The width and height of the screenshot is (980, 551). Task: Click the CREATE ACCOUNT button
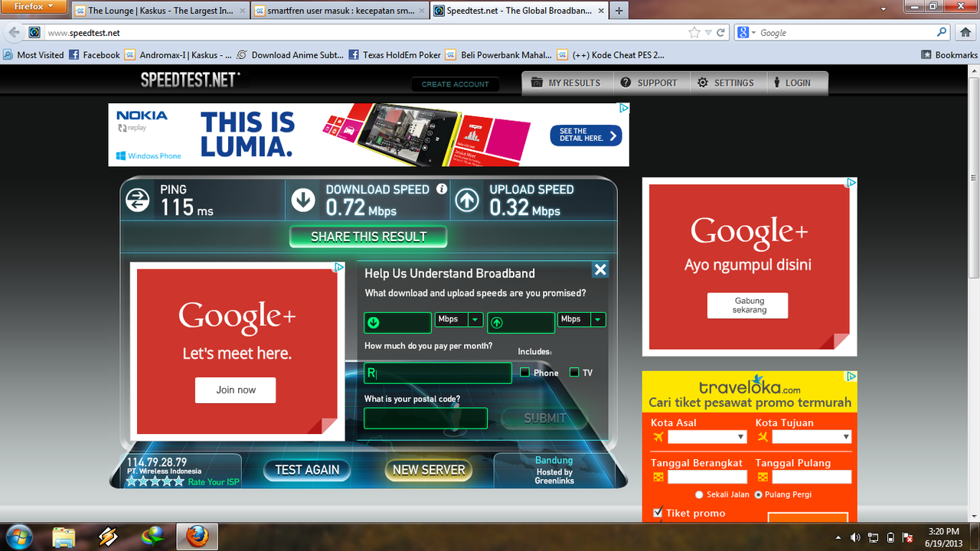(456, 84)
